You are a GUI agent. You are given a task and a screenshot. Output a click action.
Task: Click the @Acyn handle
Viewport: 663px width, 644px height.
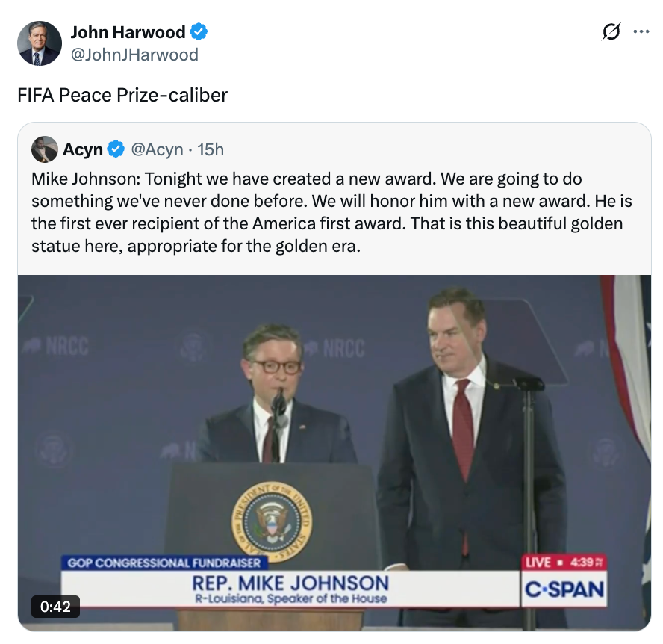[x=157, y=149]
